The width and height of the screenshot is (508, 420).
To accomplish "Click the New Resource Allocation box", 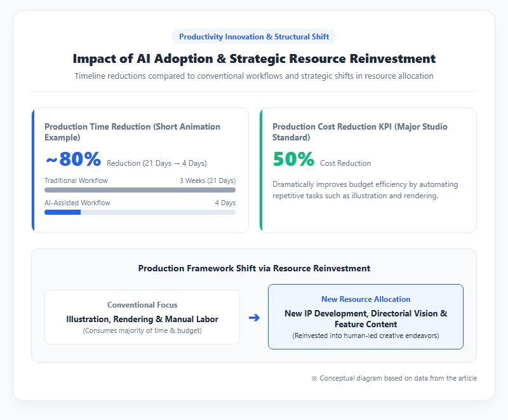I will point(366,316).
